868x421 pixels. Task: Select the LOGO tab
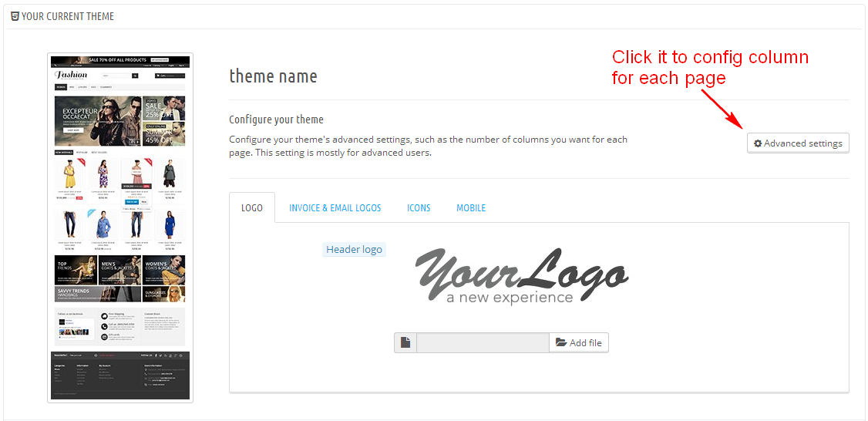(252, 207)
